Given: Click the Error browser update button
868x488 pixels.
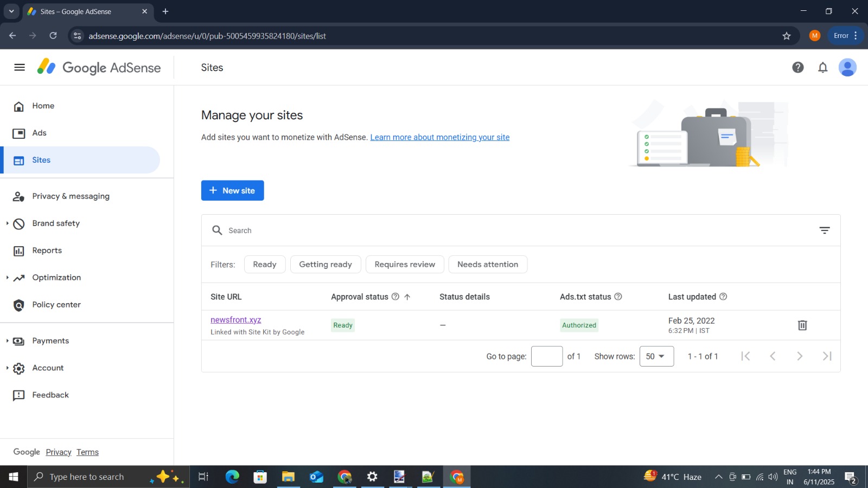Looking at the screenshot, I should click(846, 36).
